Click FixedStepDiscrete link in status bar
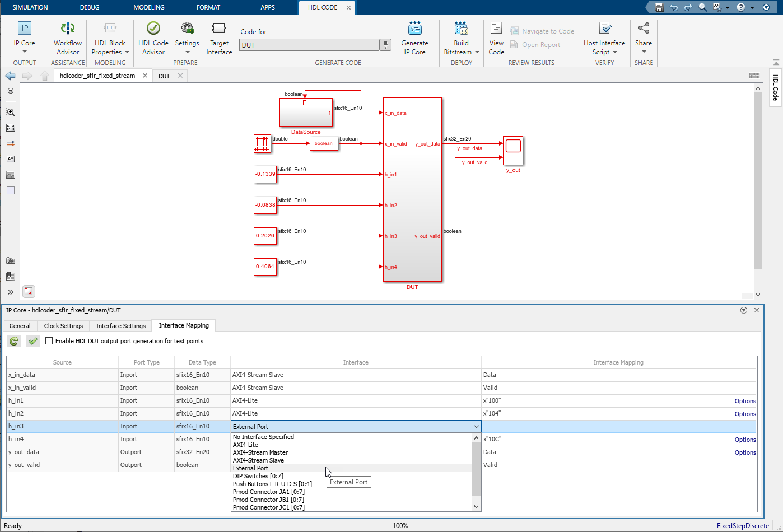Image resolution: width=783 pixels, height=532 pixels. pyautogui.click(x=743, y=526)
